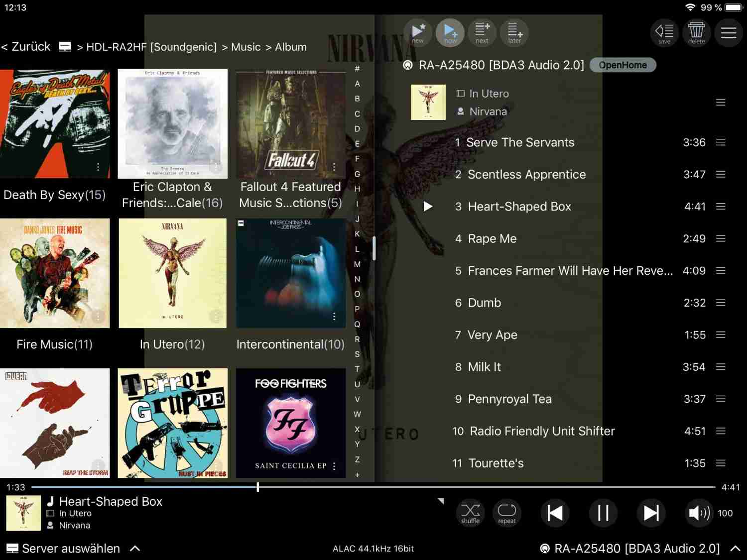Open options for Death By Sexy album
Viewport: 747px width, 560px height.
click(98, 167)
